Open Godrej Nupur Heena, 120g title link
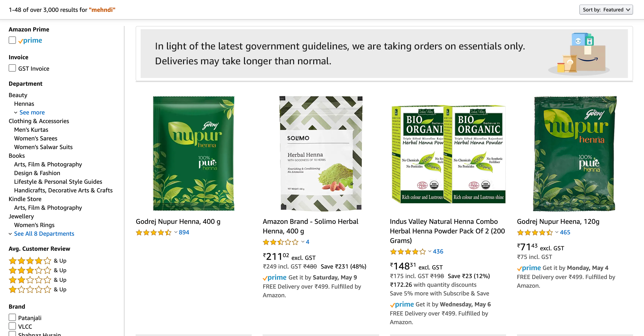644x336 pixels. (558, 222)
